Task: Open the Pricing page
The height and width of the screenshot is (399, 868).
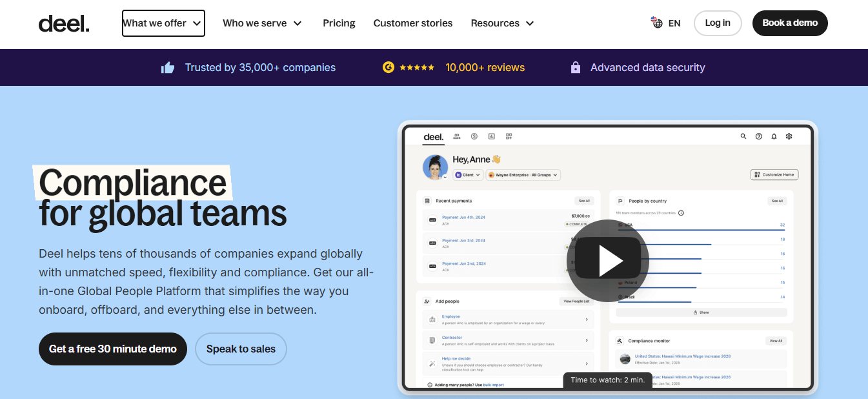Action: pyautogui.click(x=339, y=23)
